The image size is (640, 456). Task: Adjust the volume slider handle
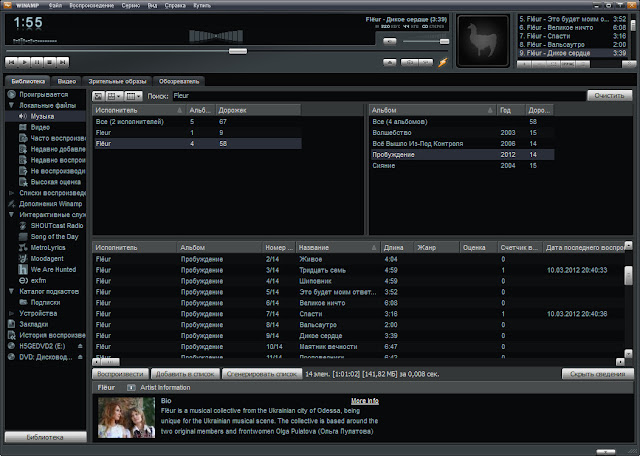(444, 41)
